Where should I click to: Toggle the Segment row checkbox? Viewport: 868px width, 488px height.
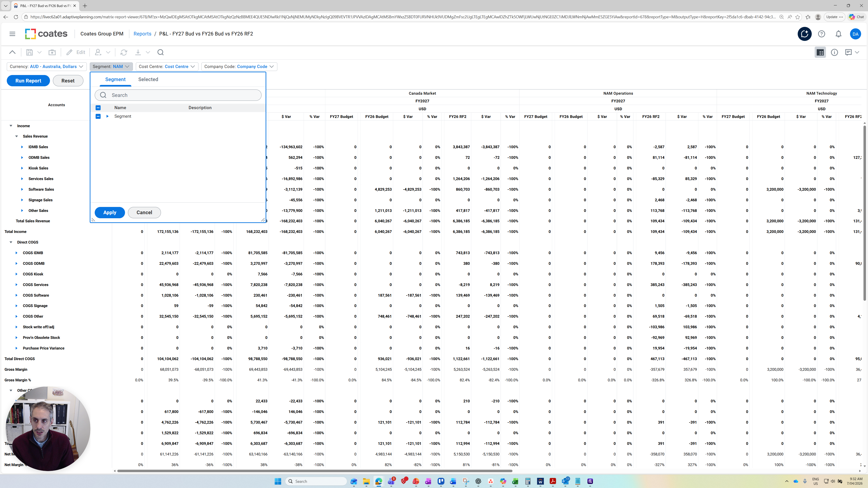tap(98, 116)
